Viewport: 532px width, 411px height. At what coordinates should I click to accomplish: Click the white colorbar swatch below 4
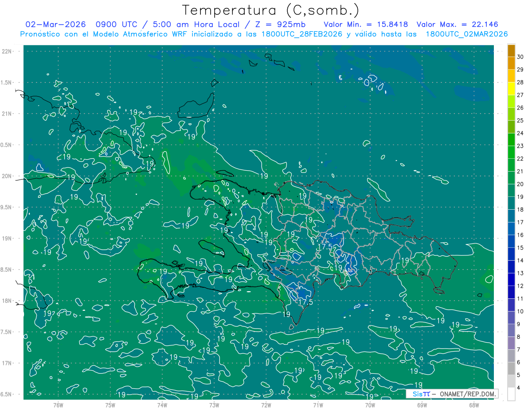click(511, 394)
